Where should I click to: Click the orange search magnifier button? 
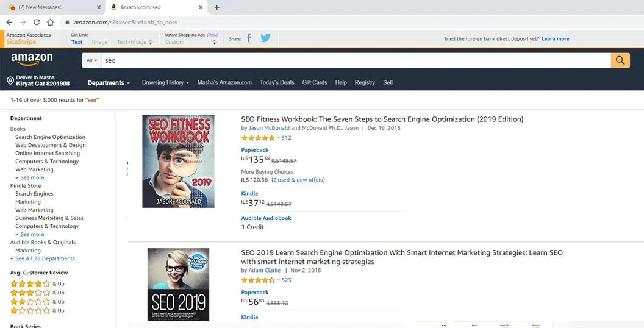(x=620, y=60)
